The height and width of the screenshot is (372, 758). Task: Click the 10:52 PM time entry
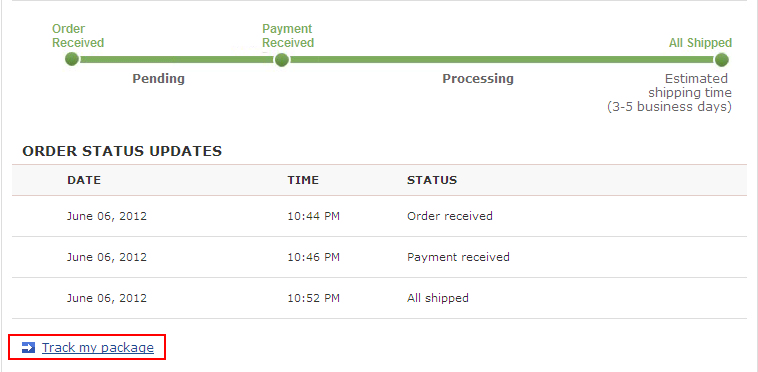pyautogui.click(x=314, y=298)
